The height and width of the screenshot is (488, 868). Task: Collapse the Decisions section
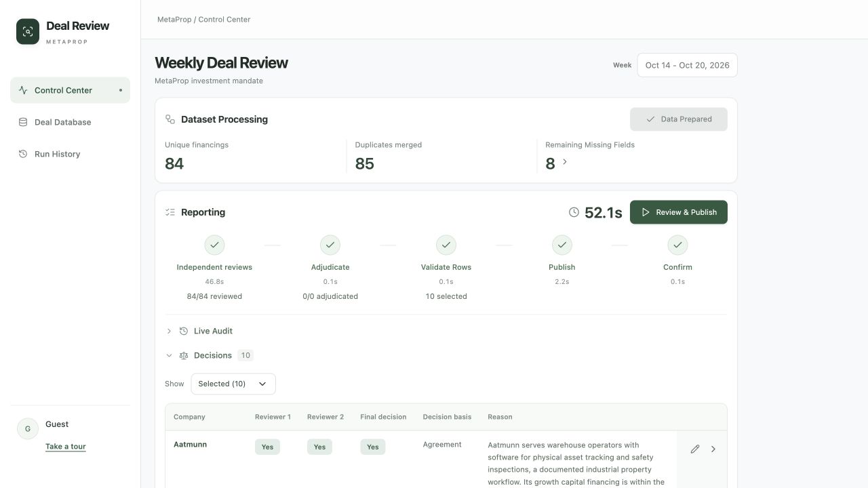pos(170,355)
